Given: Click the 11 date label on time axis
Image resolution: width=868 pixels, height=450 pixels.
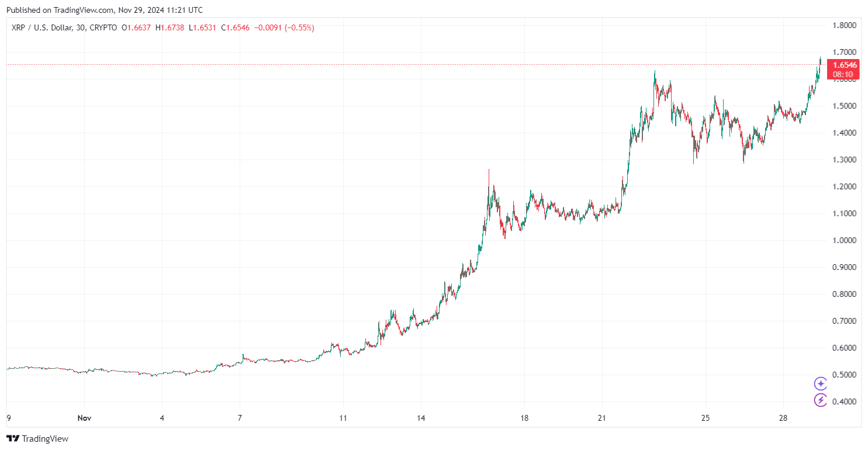Looking at the screenshot, I should [343, 418].
